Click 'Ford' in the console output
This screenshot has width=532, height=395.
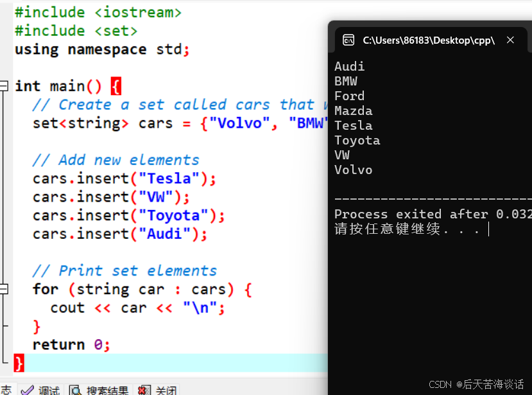click(x=350, y=96)
